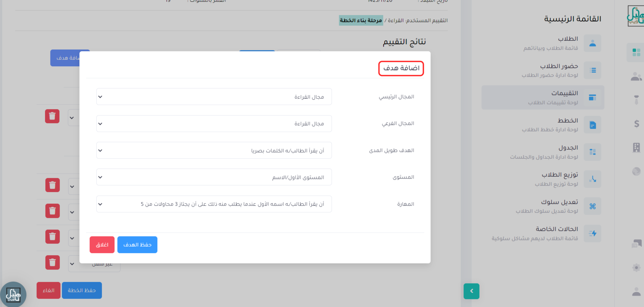Open the الهدف طويل المدى dropdown
This screenshot has width=644, height=307.
click(x=214, y=150)
